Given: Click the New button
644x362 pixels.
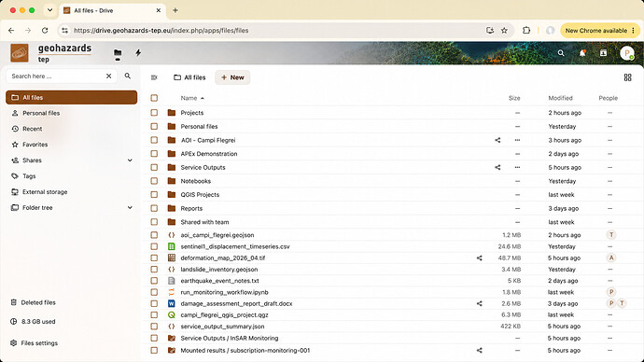Looking at the screenshot, I should [x=232, y=77].
